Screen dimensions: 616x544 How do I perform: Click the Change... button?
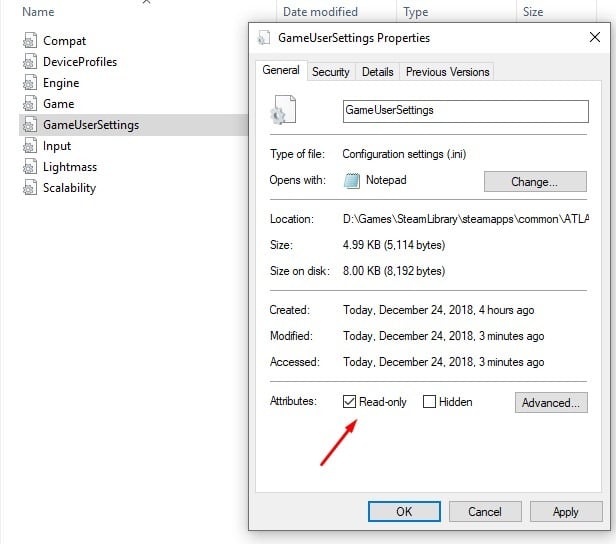(x=534, y=182)
